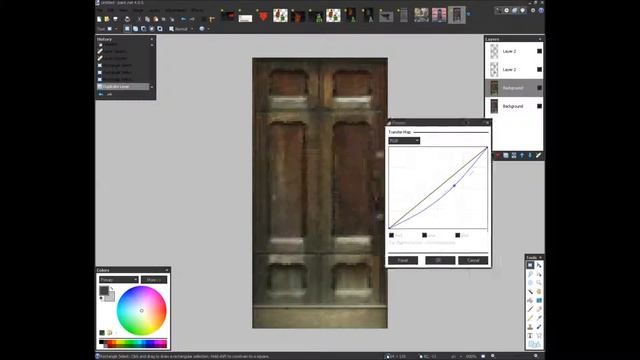Click the primary color swatch
The width and height of the screenshot is (640, 360).
coord(104,291)
